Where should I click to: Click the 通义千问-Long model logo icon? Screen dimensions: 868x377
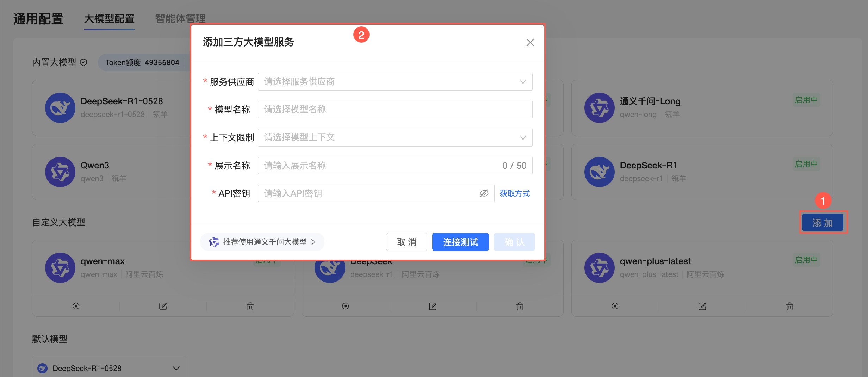coord(600,108)
